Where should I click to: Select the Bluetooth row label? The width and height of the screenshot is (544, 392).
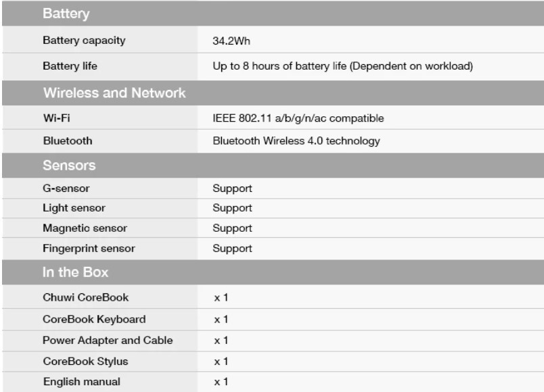pyautogui.click(x=68, y=141)
